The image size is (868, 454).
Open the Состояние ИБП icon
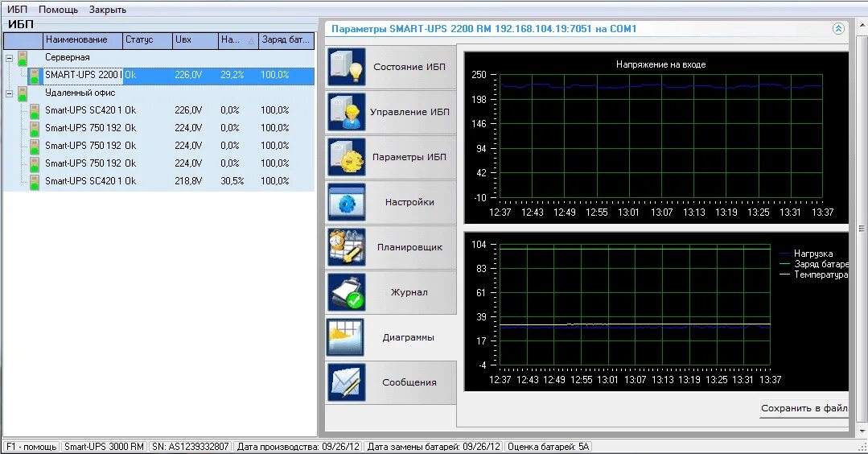[346, 67]
